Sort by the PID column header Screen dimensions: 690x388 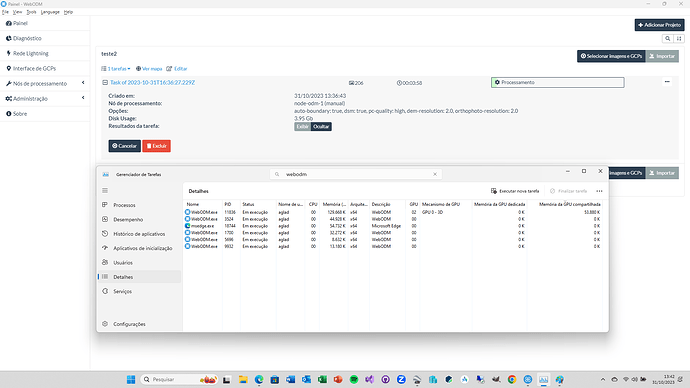(x=231, y=204)
